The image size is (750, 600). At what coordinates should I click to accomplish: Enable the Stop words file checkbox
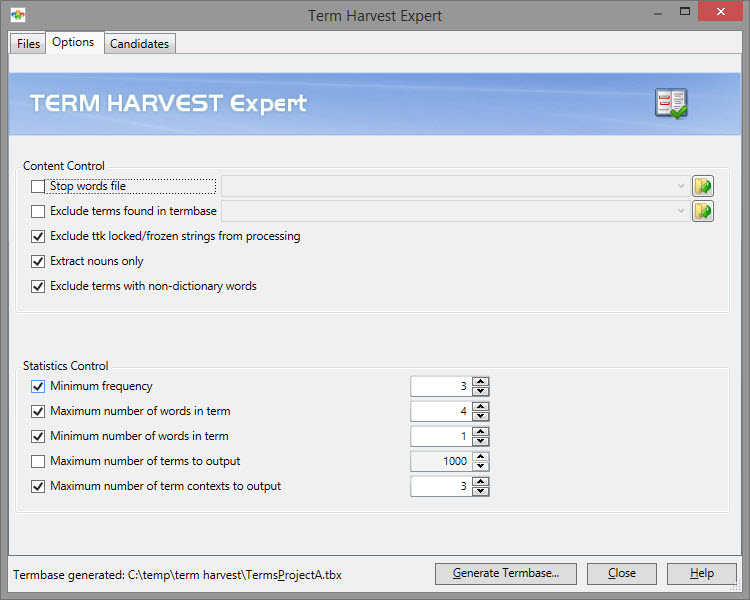pos(38,186)
